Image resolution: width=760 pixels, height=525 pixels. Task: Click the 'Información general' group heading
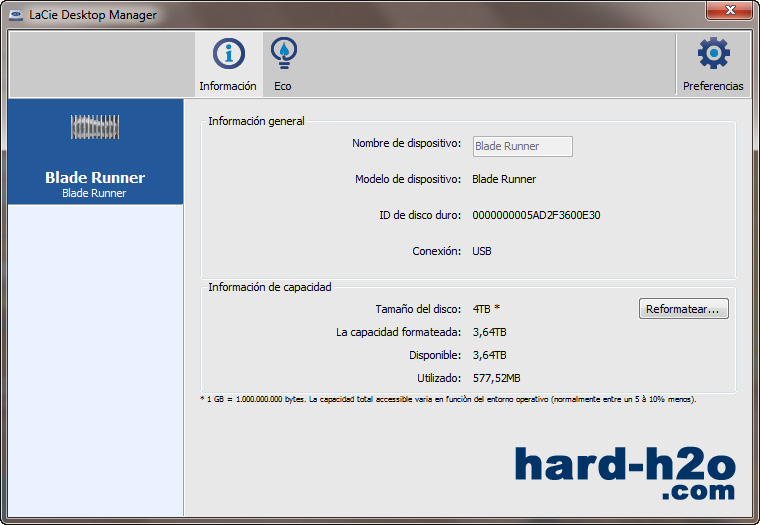(256, 121)
